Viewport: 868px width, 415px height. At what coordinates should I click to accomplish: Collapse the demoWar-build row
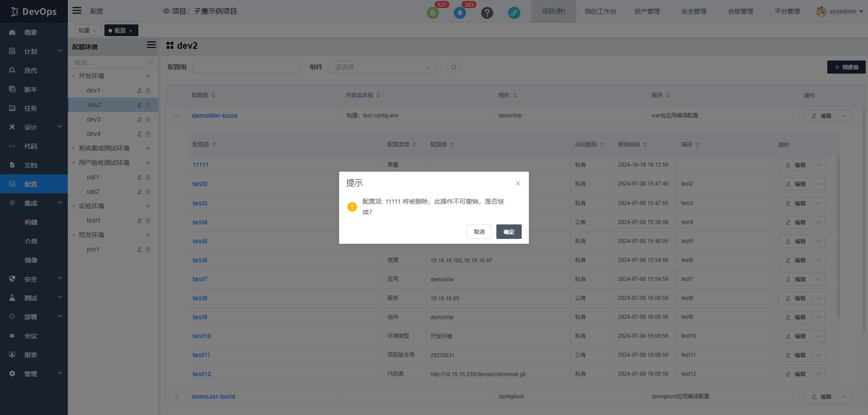176,116
